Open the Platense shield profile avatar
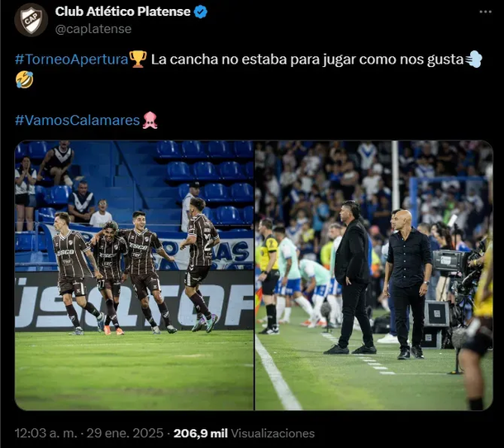 click(31, 20)
